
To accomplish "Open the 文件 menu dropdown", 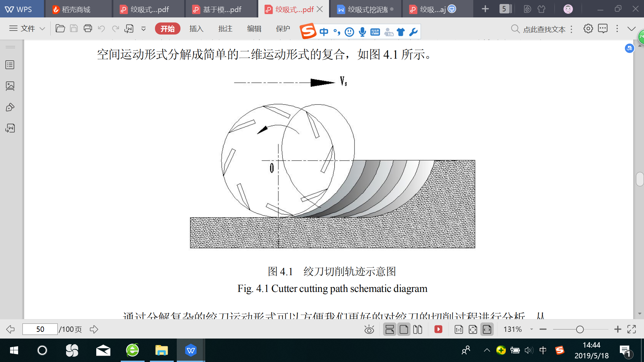I will [28, 28].
